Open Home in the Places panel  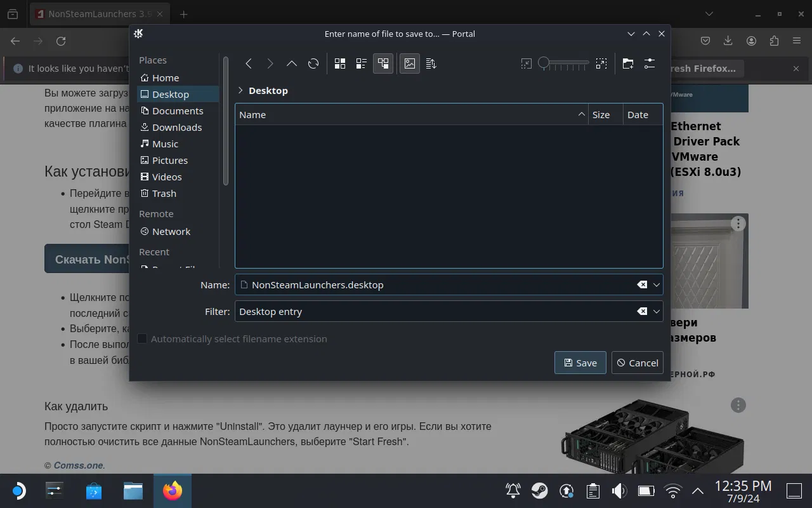coord(178,77)
